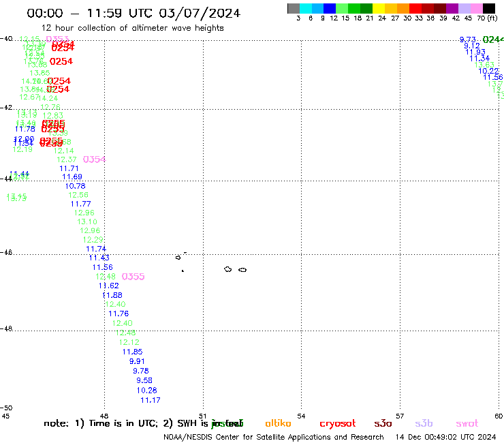Click latitude axis label -50
Image resolution: width=504 pixels, height=443 pixels.
pyautogui.click(x=6, y=408)
